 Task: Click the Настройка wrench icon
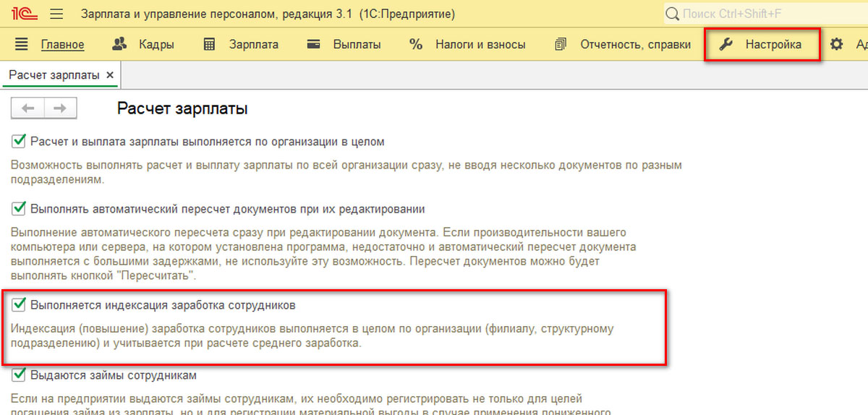pos(726,44)
